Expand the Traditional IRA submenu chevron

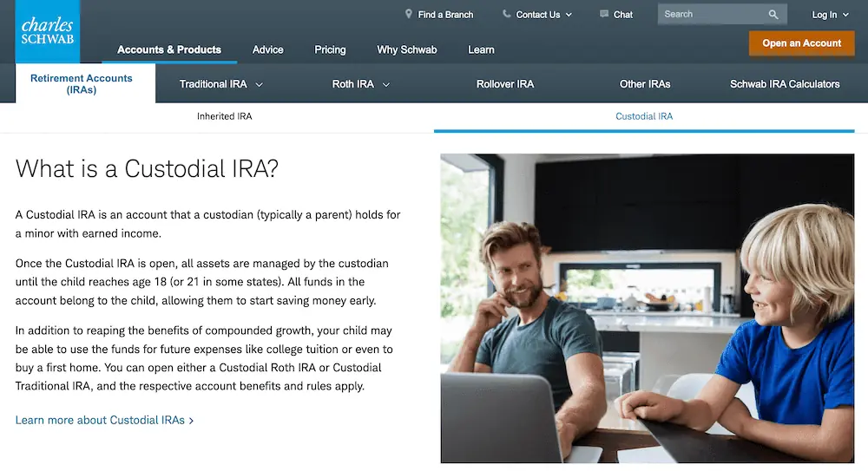(x=259, y=85)
